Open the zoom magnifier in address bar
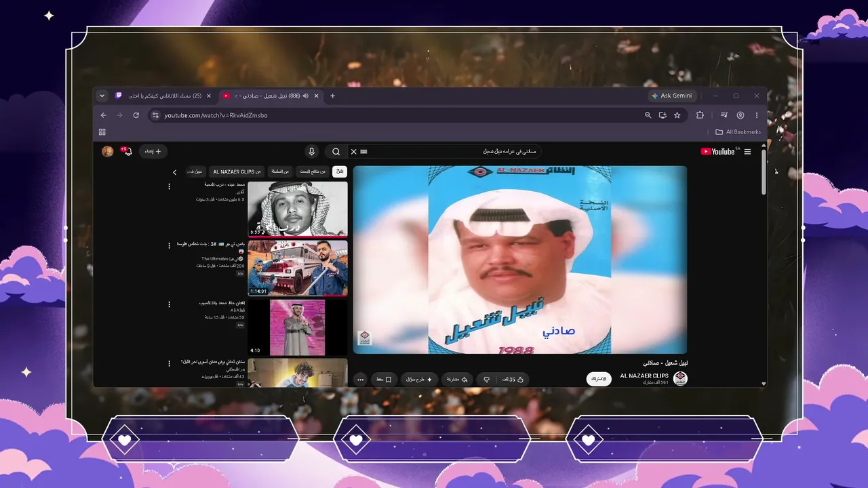Viewport: 868px width, 488px height. coord(648,115)
